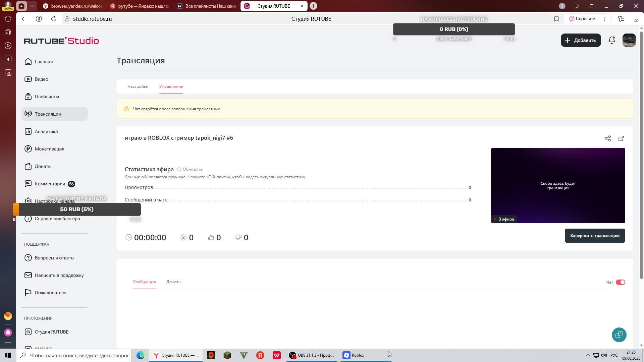
Task: Open the browser three-dot page menu
Action: point(604,19)
